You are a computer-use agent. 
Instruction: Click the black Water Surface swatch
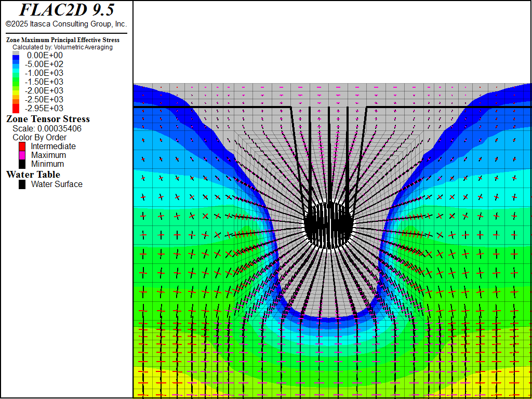click(x=22, y=184)
